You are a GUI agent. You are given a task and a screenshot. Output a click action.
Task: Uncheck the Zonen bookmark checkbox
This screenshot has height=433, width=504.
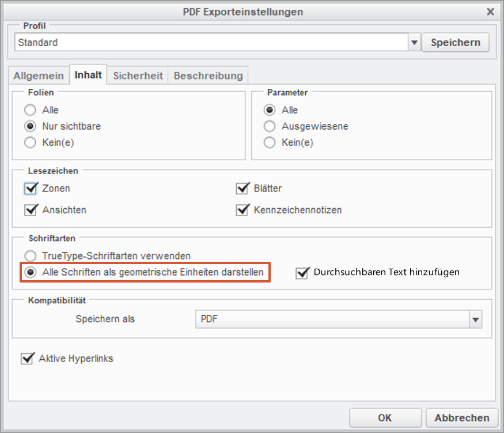(31, 188)
